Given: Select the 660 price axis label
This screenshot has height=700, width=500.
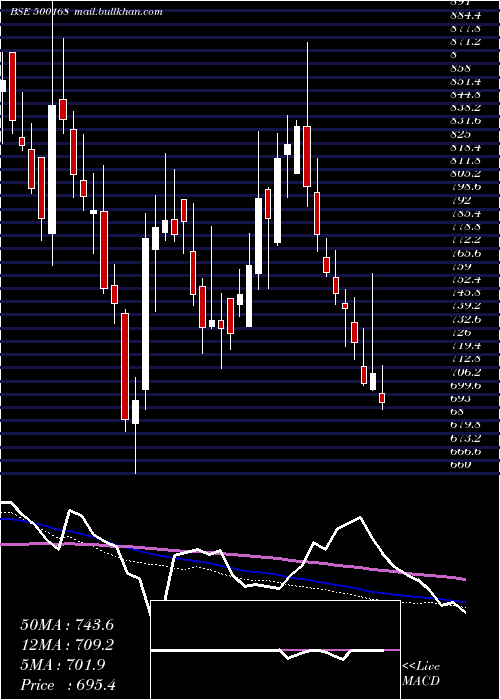Looking at the screenshot, I should [x=460, y=464].
